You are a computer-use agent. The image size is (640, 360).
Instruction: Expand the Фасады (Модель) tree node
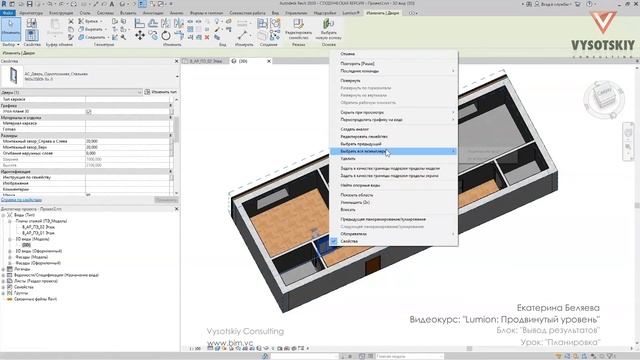coord(10,257)
